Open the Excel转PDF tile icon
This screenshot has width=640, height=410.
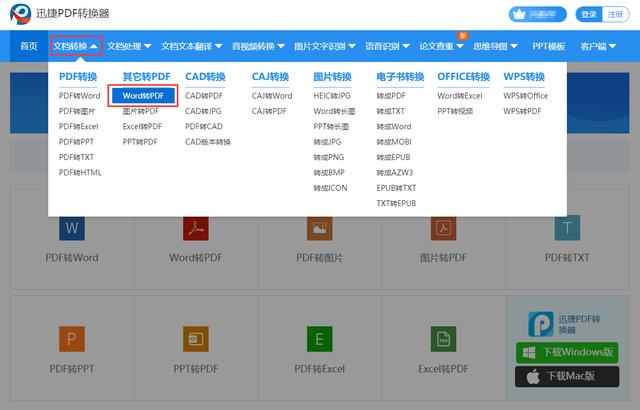pos(443,339)
